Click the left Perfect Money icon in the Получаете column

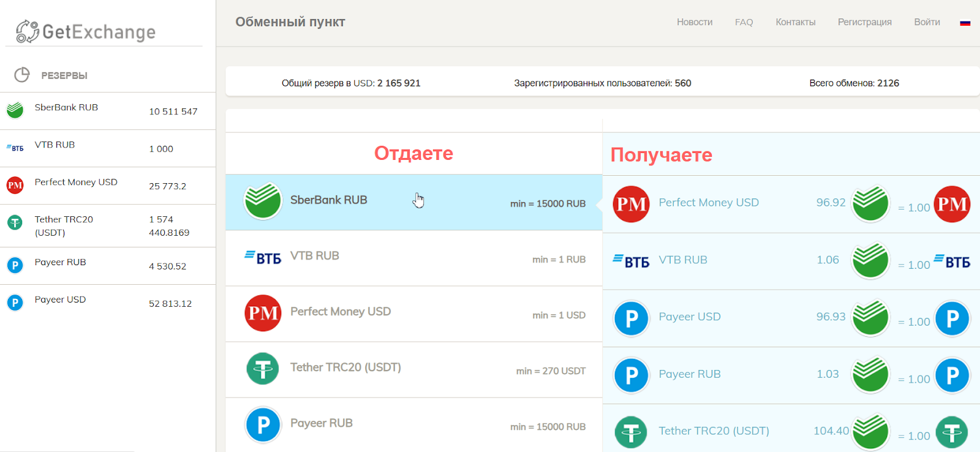pyautogui.click(x=631, y=204)
